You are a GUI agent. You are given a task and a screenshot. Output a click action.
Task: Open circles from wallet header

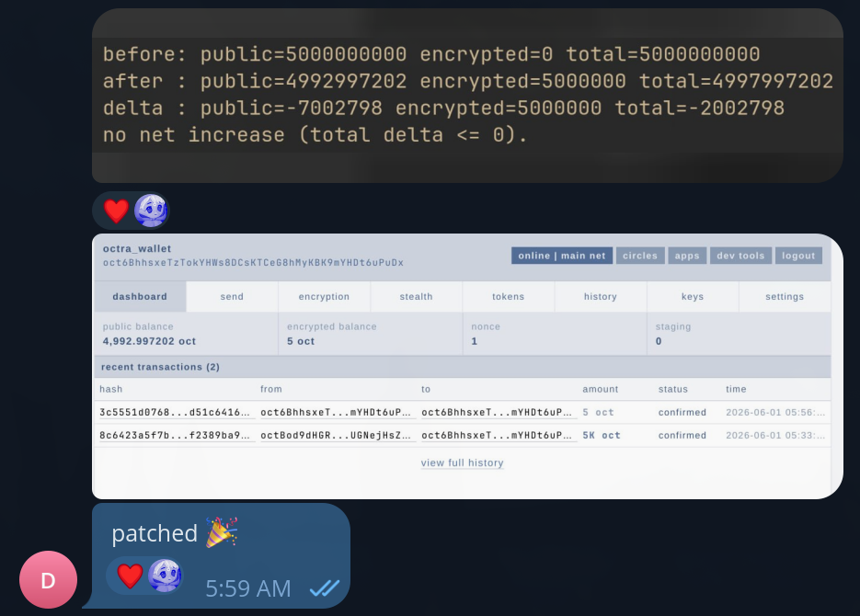[640, 256]
